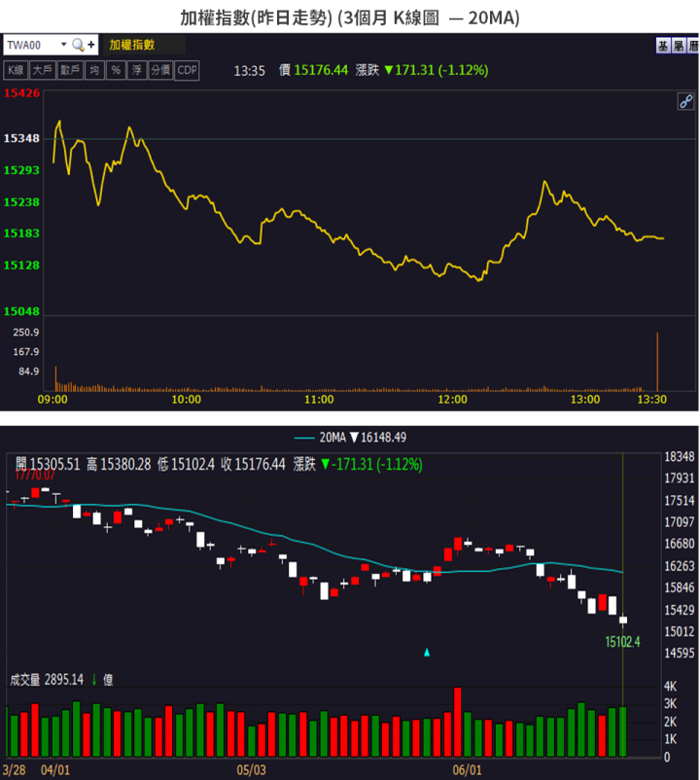Select the 大戶 toolbar button
Viewport: 700px width, 780px height.
(42, 70)
